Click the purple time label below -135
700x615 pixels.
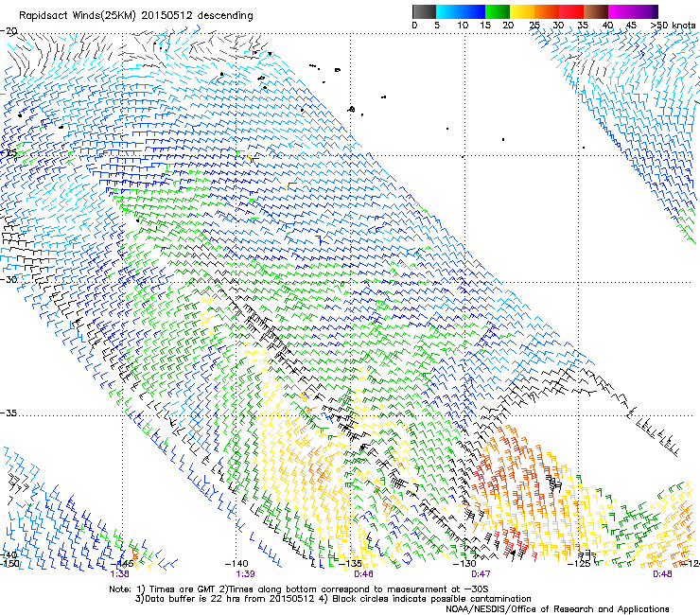363,574
